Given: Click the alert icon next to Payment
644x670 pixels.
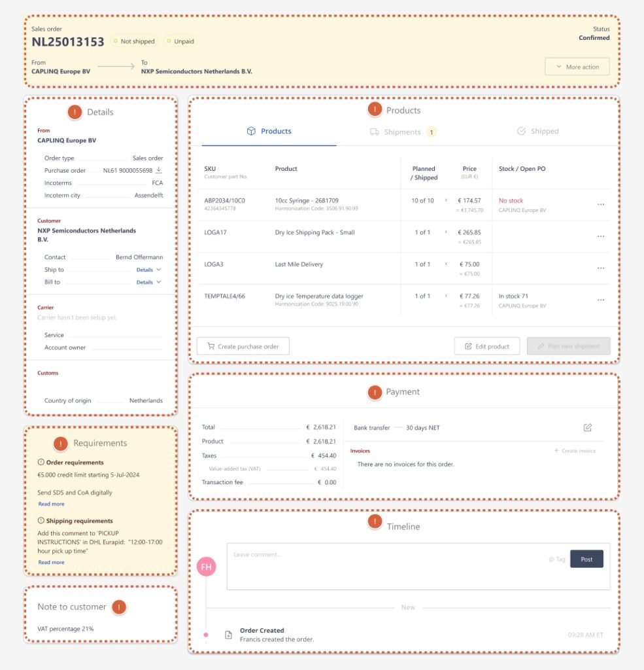Looking at the screenshot, I should coord(375,392).
